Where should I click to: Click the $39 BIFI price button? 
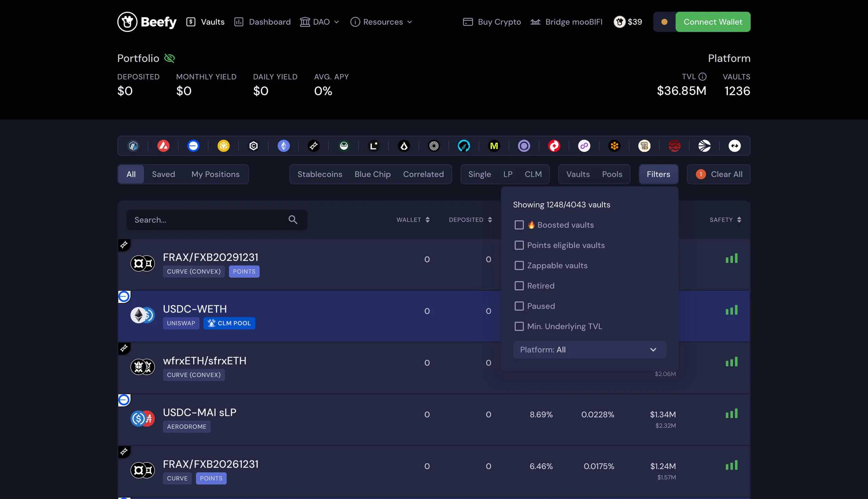[x=628, y=22]
